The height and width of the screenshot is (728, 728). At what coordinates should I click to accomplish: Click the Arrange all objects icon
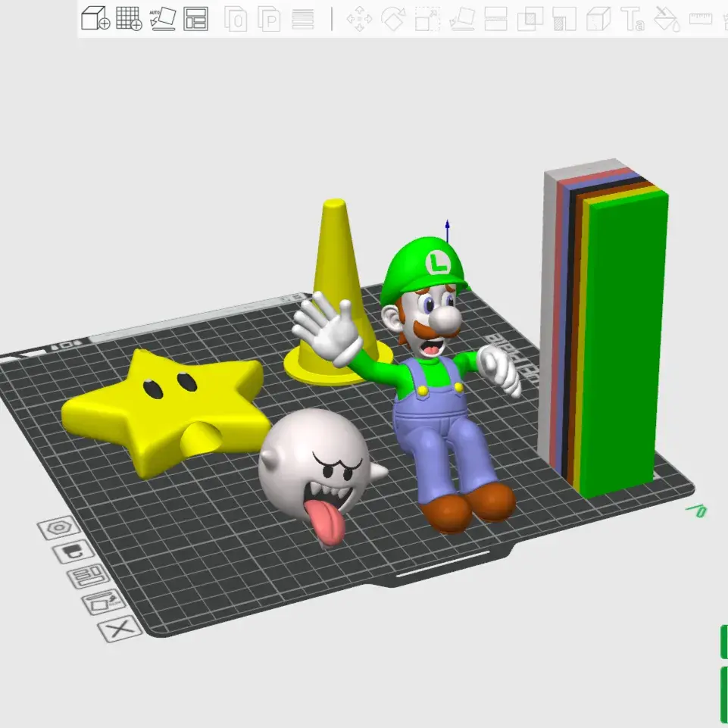coord(195,19)
